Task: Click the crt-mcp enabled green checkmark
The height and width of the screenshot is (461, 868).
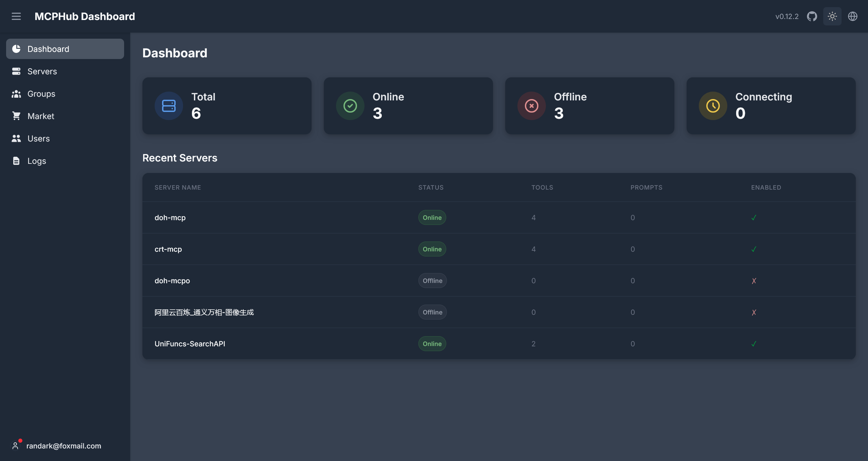Action: tap(754, 249)
